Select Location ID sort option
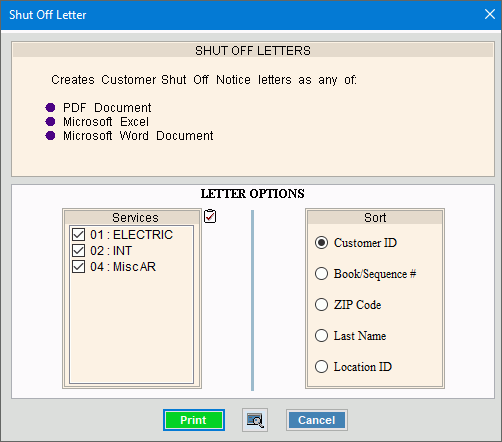 321,367
